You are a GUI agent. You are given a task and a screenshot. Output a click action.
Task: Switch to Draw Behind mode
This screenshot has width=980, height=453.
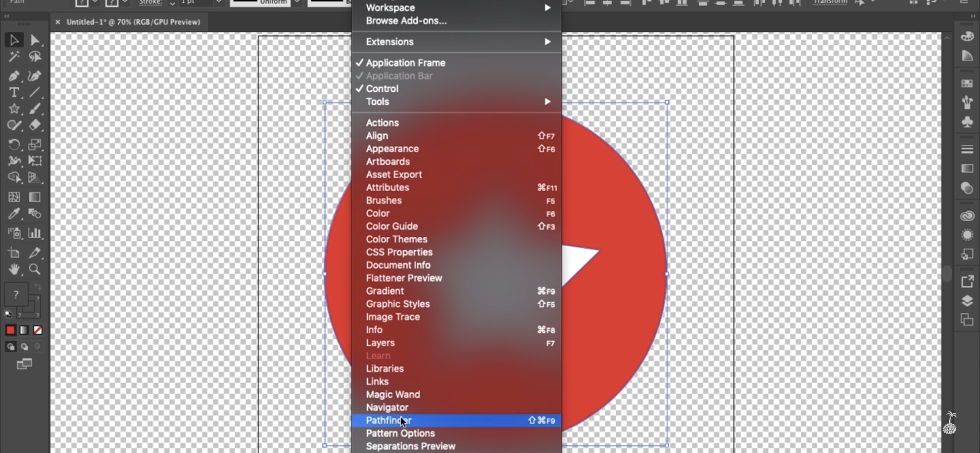[x=24, y=347]
